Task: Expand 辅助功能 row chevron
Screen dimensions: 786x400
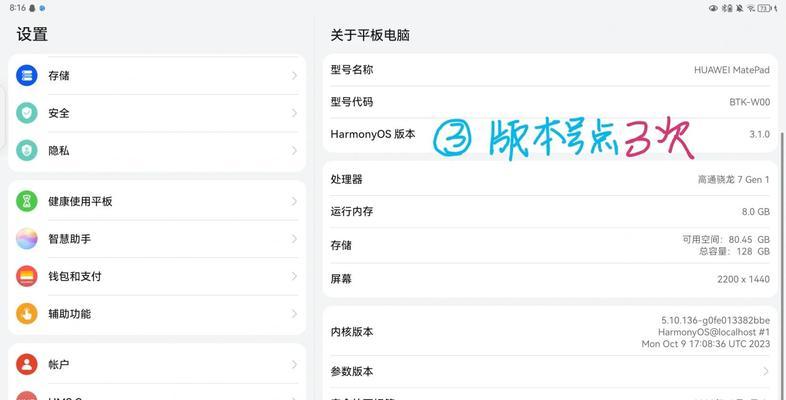Action: coord(294,314)
